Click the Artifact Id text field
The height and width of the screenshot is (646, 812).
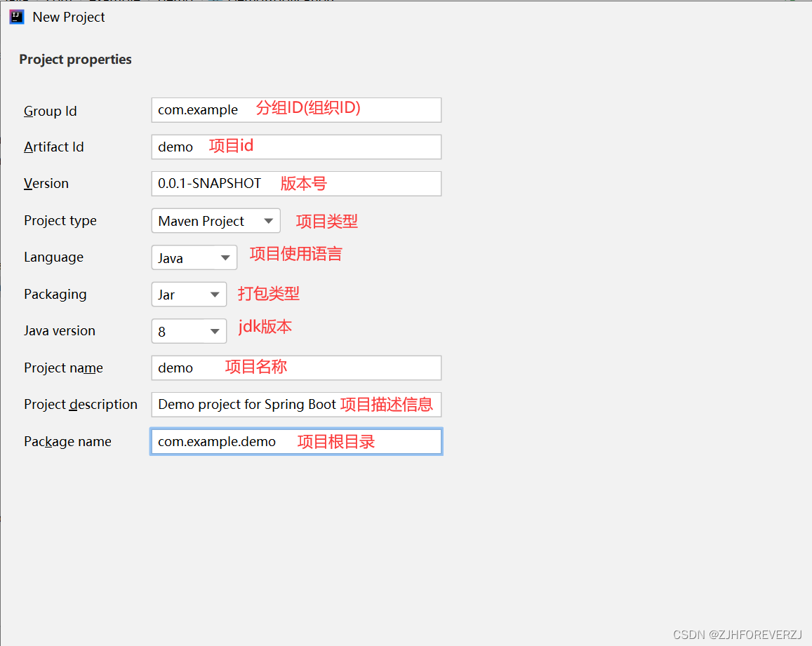tap(296, 147)
